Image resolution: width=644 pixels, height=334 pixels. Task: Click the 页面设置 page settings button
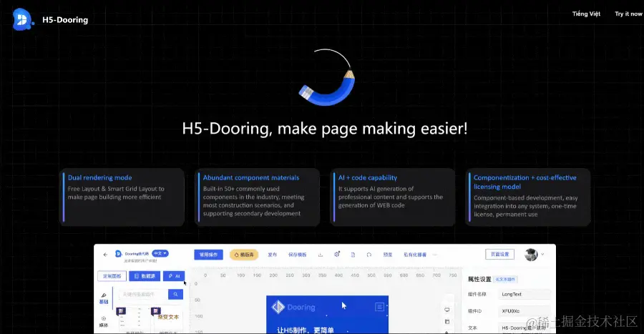pos(500,255)
